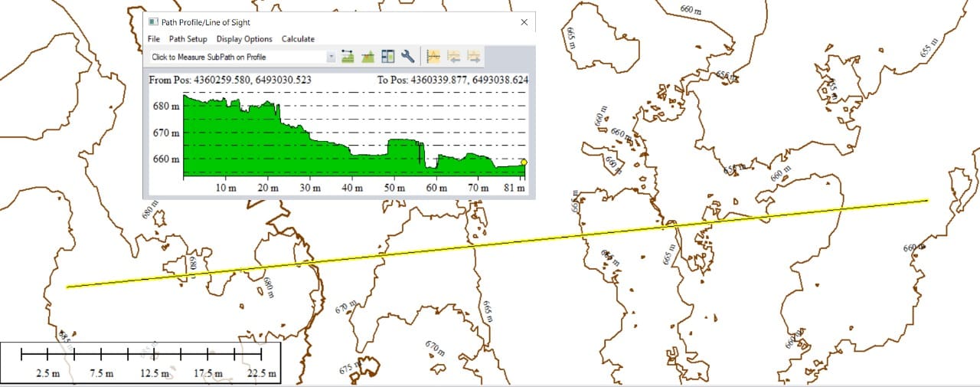The height and width of the screenshot is (387, 980).
Task: Open the wrench settings icon
Action: point(407,57)
